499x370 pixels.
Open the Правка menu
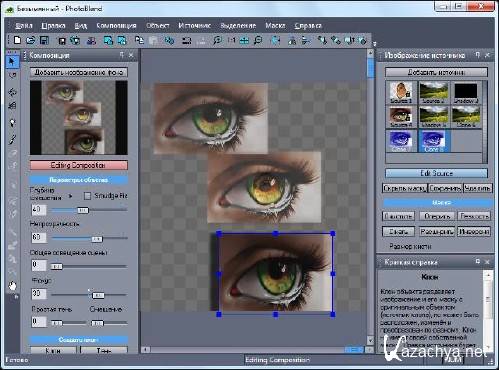click(53, 26)
